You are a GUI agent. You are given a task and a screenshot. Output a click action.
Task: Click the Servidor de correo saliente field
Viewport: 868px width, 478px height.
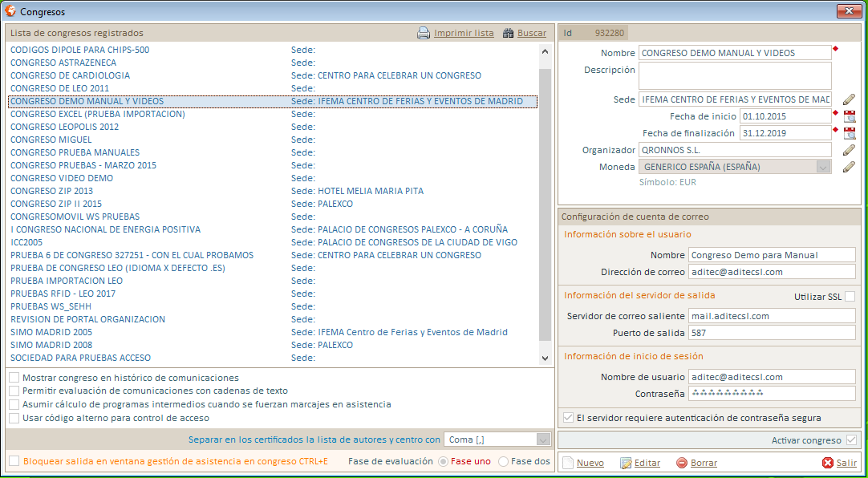(x=772, y=316)
